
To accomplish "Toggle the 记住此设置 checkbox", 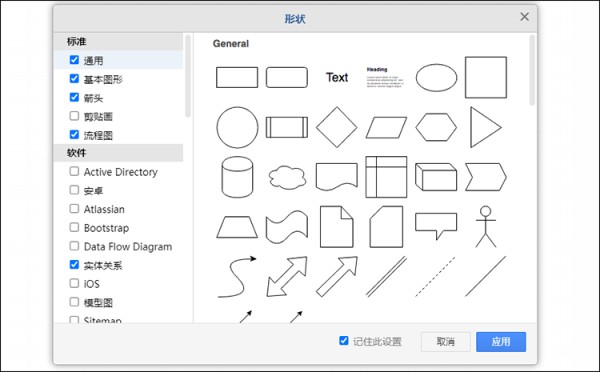I will pyautogui.click(x=344, y=341).
